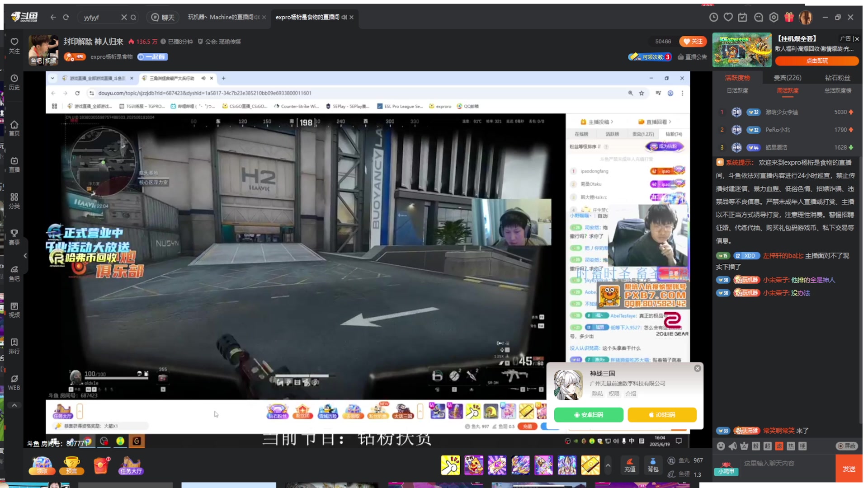The image size is (868, 488).
Task: Open 关注 in the left sidebar
Action: [x=14, y=46]
